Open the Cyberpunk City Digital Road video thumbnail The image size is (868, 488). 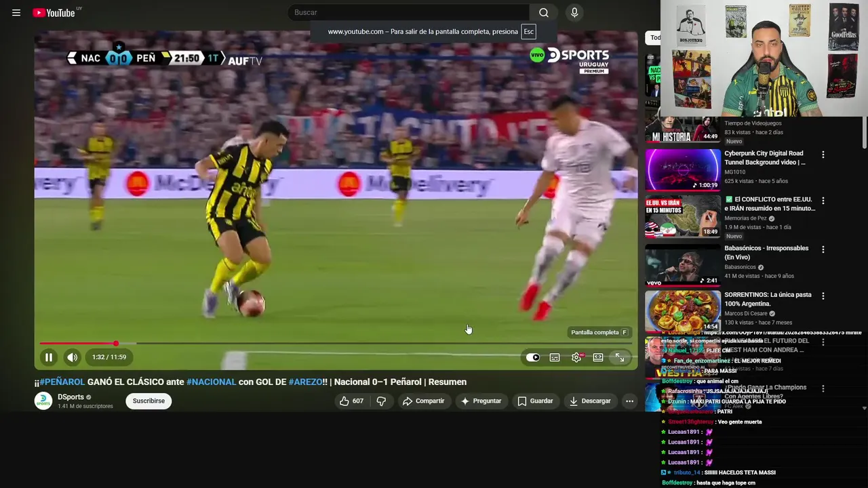click(x=682, y=169)
